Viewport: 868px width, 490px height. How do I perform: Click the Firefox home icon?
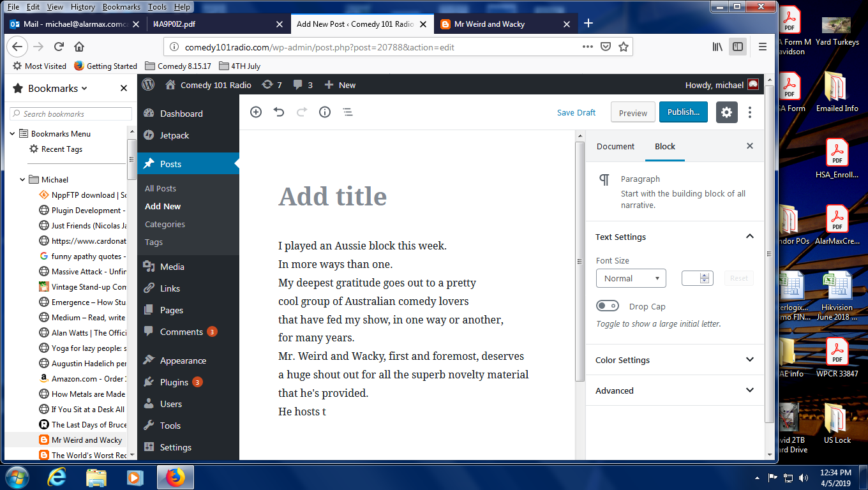pos(79,47)
